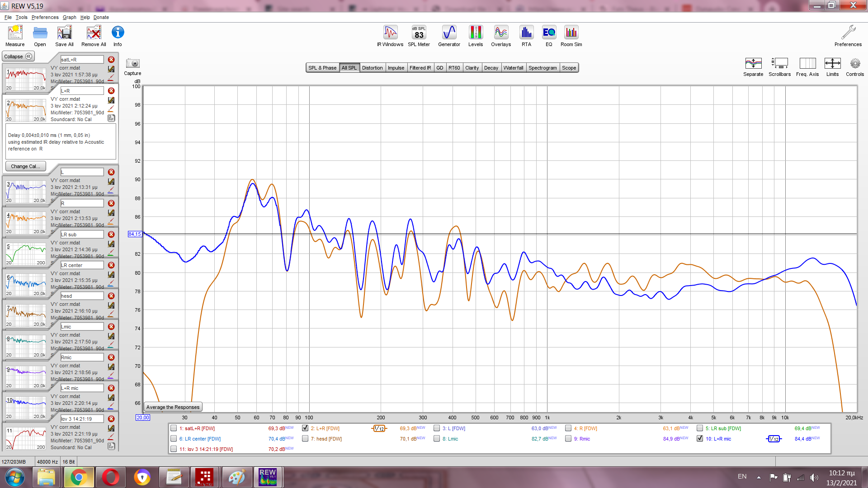Toggle the 10: L+R mic checkbox
Image resolution: width=868 pixels, height=488 pixels.
point(700,439)
